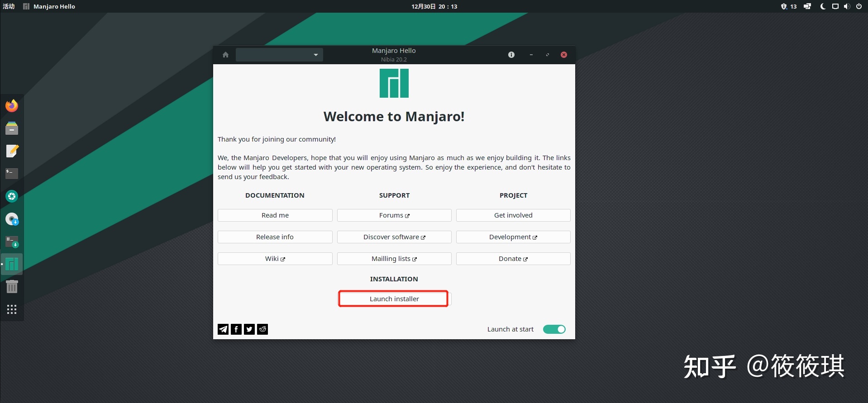Open the display tray icon in top bar
The height and width of the screenshot is (403, 868).
[807, 6]
